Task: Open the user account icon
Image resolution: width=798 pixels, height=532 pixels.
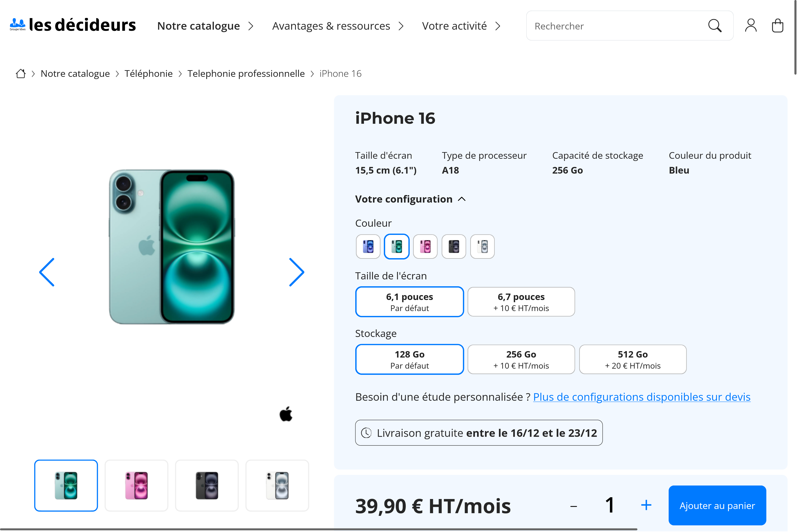Action: tap(750, 26)
